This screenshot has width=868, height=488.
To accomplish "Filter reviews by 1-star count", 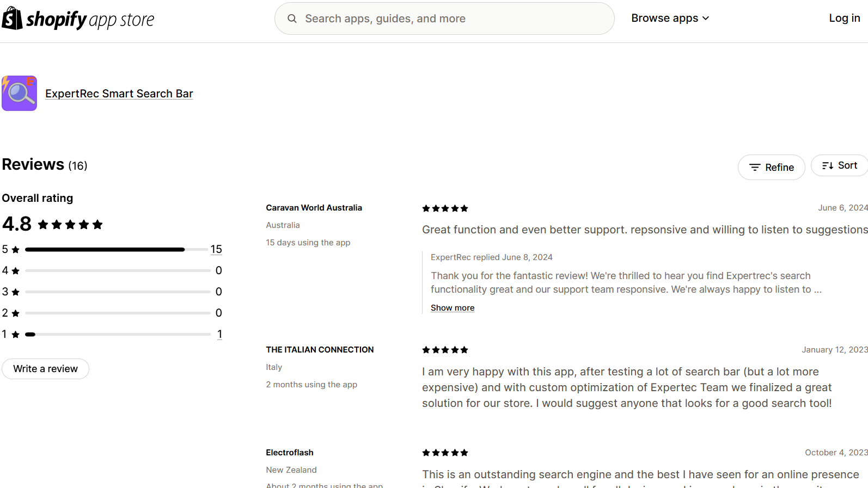I will pyautogui.click(x=219, y=334).
